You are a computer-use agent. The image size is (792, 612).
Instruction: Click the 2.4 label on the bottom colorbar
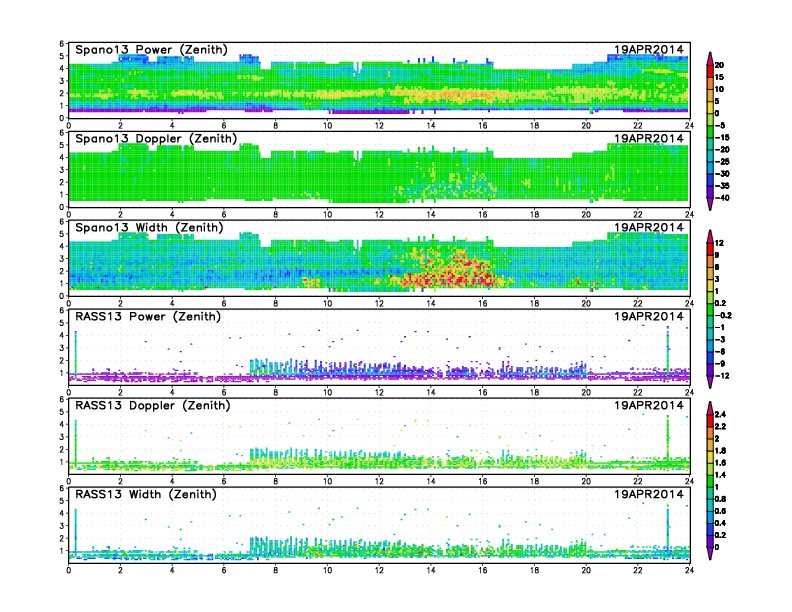(x=720, y=415)
